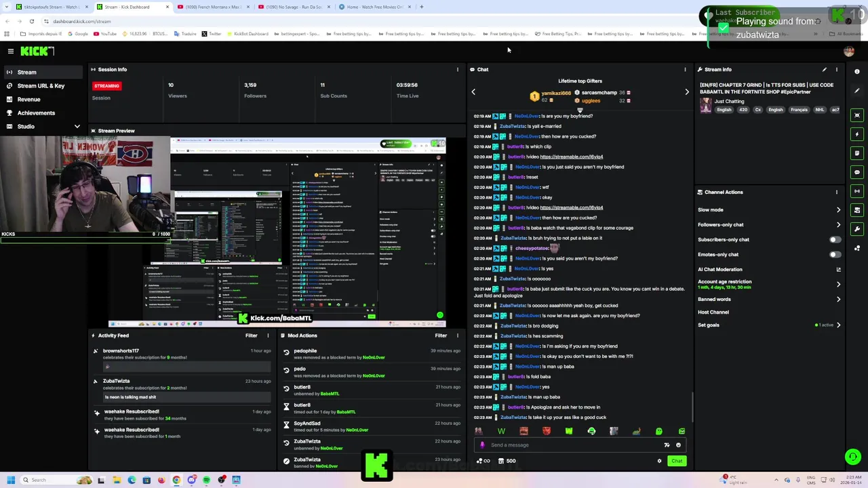Viewport: 868px width, 488px height.
Task: Filter the Mod Actions list
Action: [x=441, y=335]
